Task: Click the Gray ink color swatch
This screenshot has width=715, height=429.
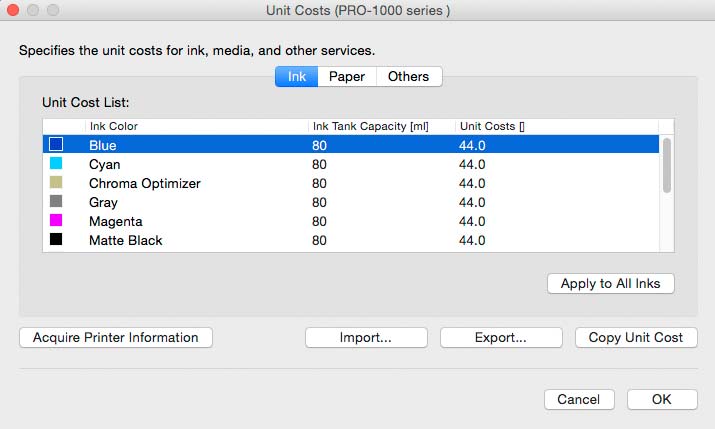Action: [x=56, y=201]
